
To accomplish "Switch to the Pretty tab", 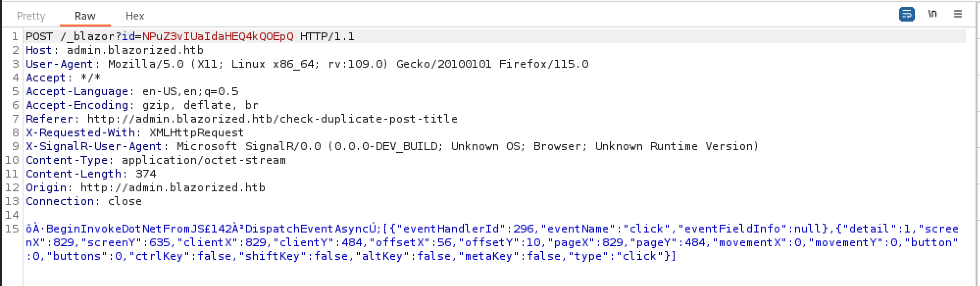I will pos(31,16).
